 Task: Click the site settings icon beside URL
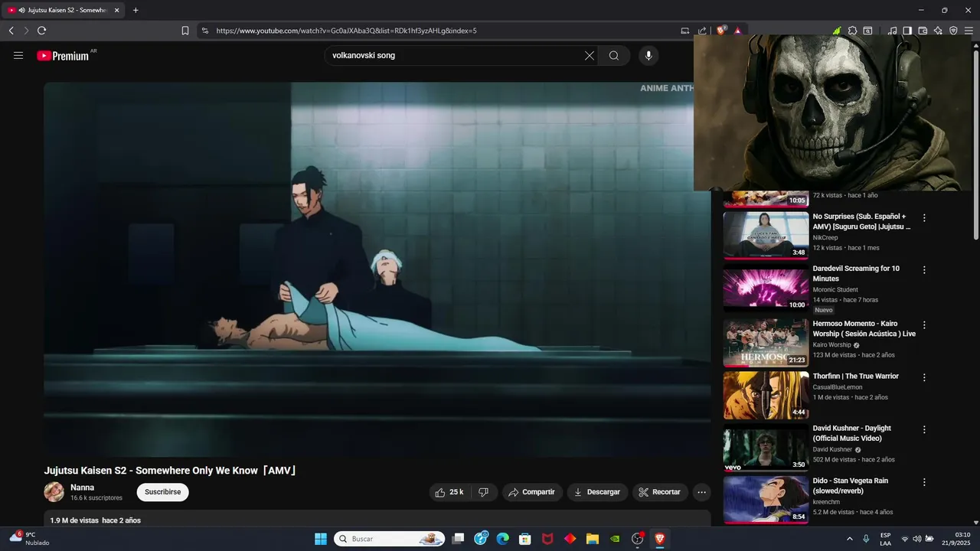(204, 31)
